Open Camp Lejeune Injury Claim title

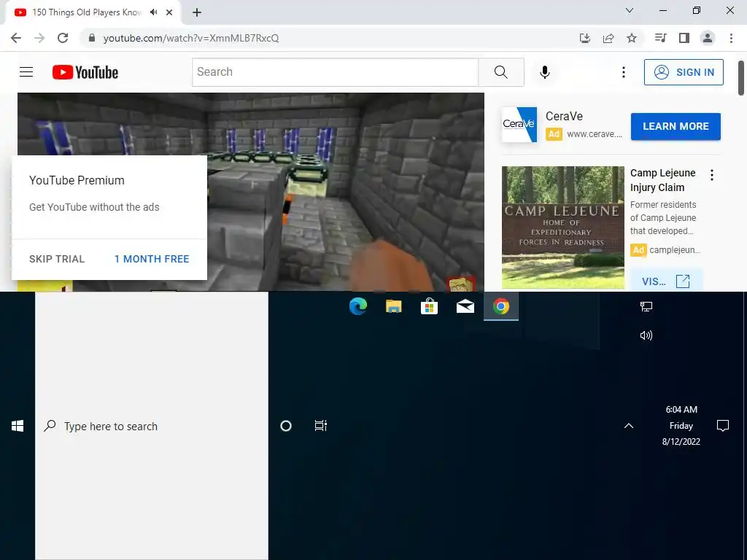[x=662, y=180]
